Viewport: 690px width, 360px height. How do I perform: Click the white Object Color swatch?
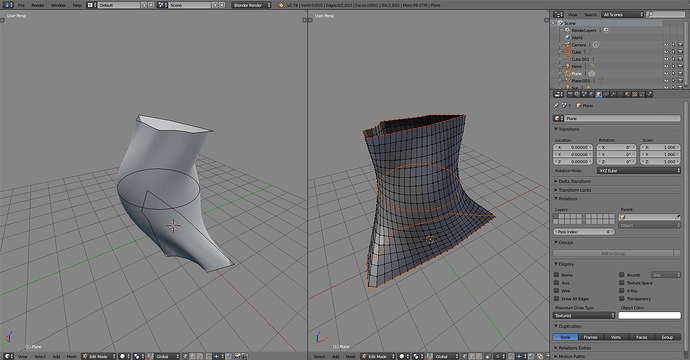click(649, 315)
